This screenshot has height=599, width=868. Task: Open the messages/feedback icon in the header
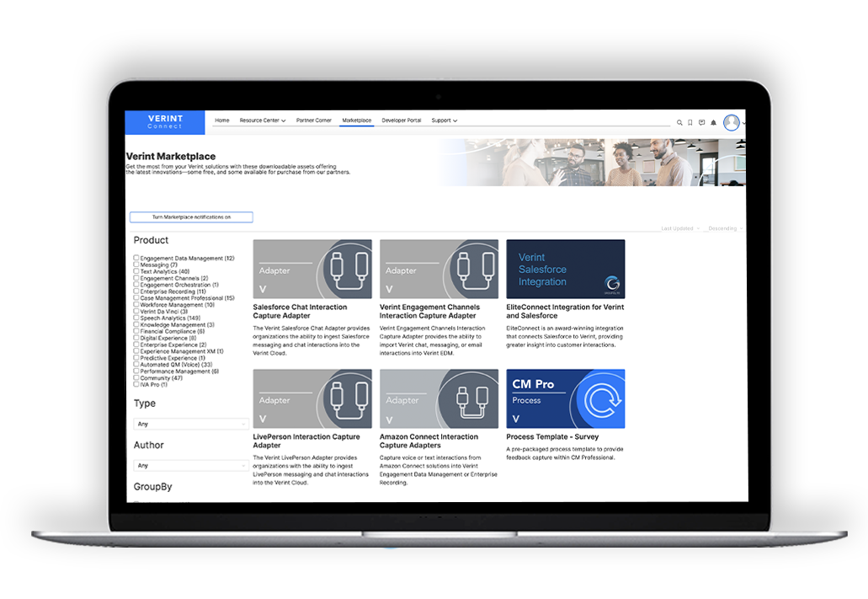701,122
